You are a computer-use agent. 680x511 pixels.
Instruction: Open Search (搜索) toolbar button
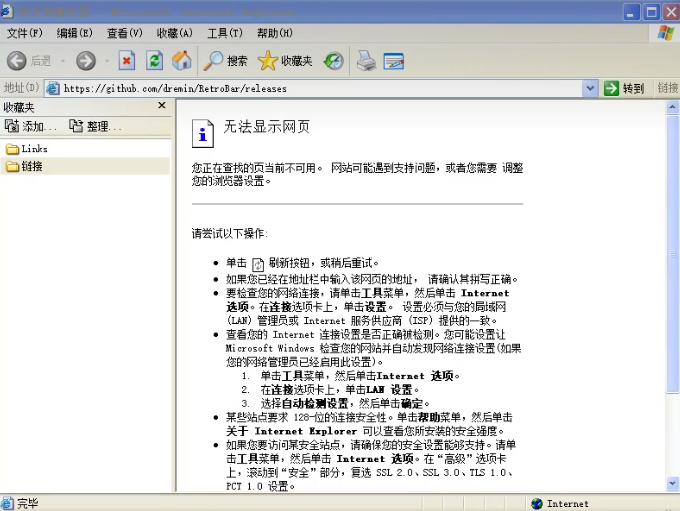pos(226,61)
